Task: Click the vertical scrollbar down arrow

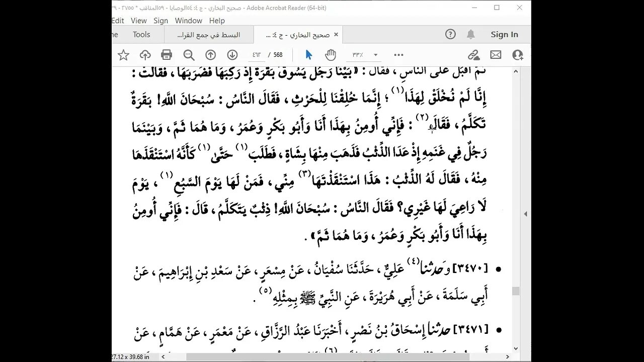Action: point(516,348)
